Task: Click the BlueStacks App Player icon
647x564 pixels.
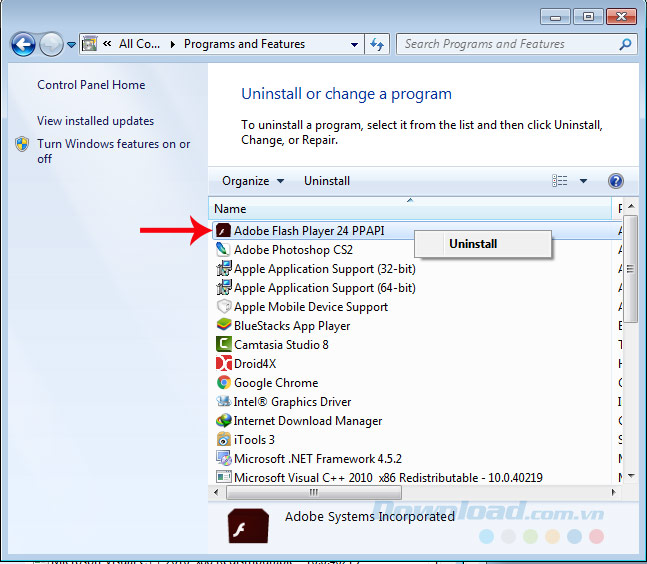Action: 224,325
